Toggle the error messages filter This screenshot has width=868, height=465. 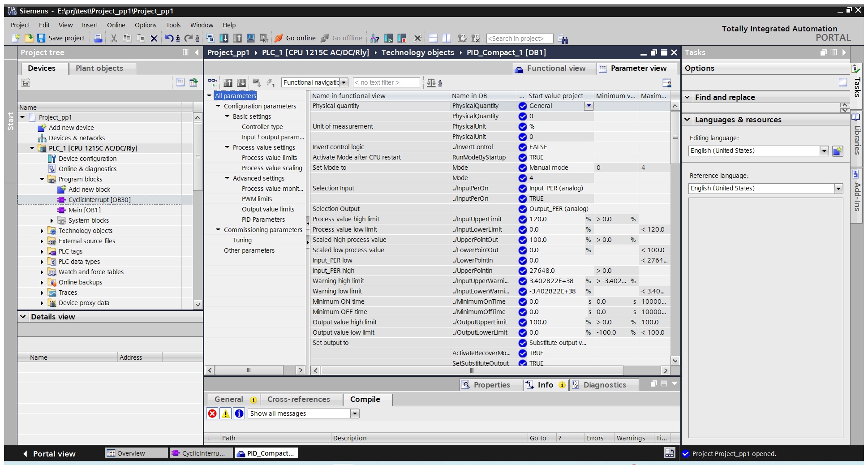[212, 413]
